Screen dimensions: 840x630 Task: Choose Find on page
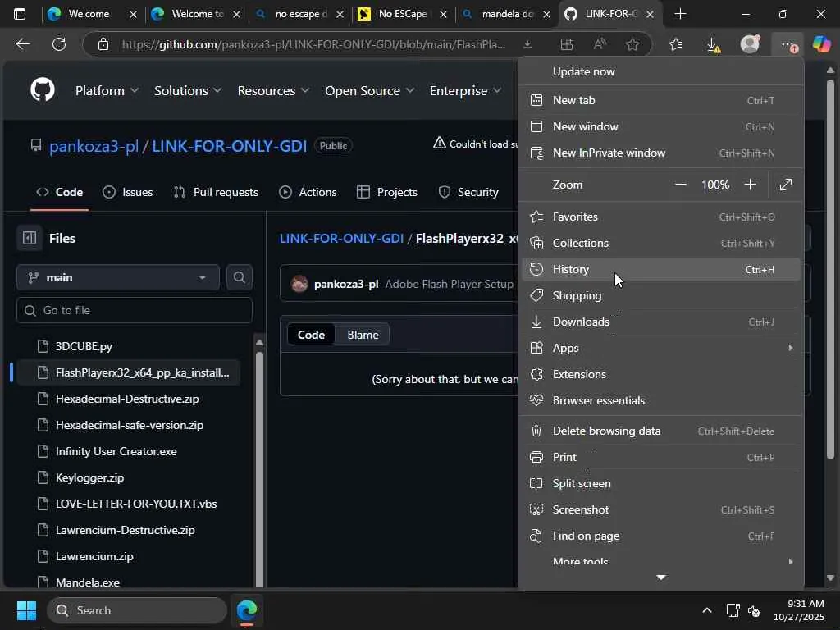click(x=661, y=536)
